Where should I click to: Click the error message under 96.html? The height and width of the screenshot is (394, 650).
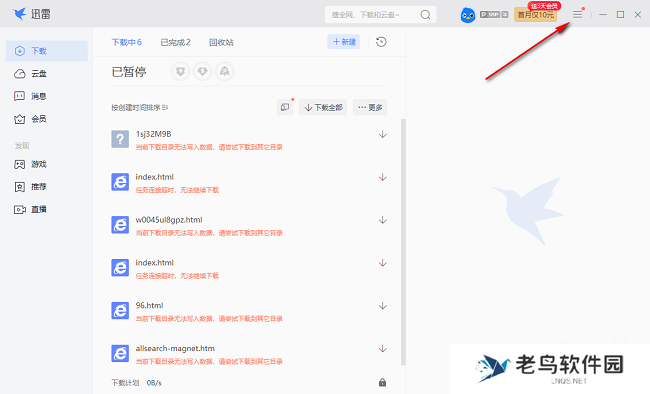pos(209,319)
